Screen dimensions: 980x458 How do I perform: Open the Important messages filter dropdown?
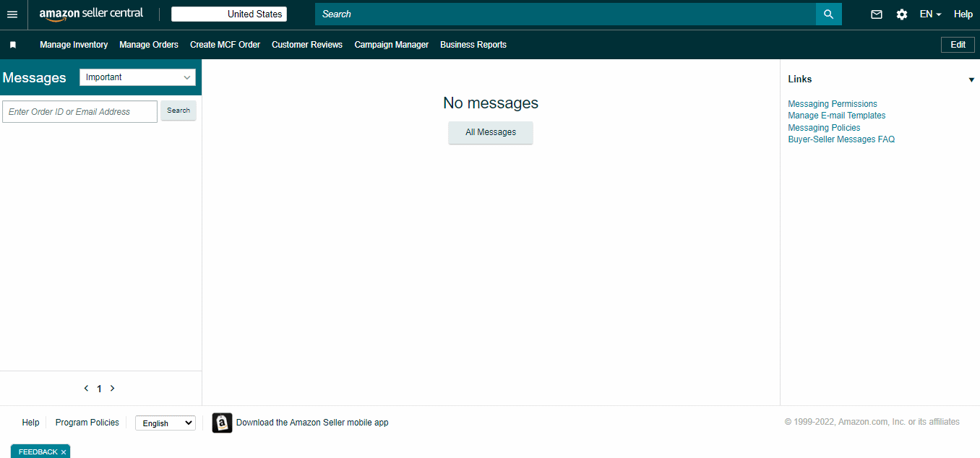pyautogui.click(x=137, y=77)
